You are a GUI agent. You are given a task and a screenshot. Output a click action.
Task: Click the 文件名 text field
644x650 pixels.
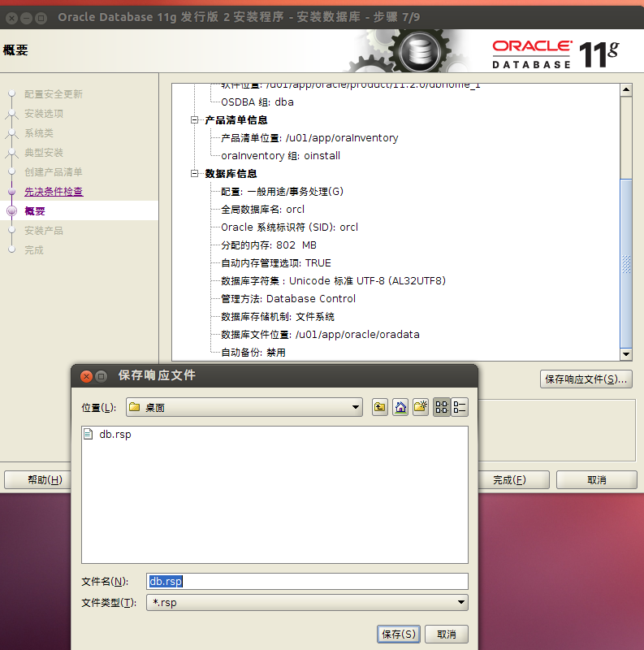307,581
